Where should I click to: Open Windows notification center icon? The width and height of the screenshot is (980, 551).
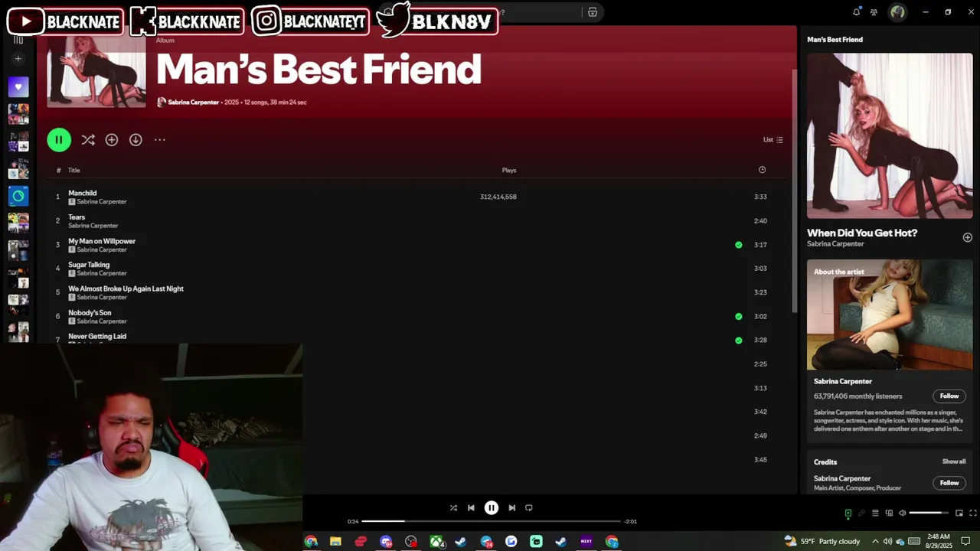[x=966, y=541]
